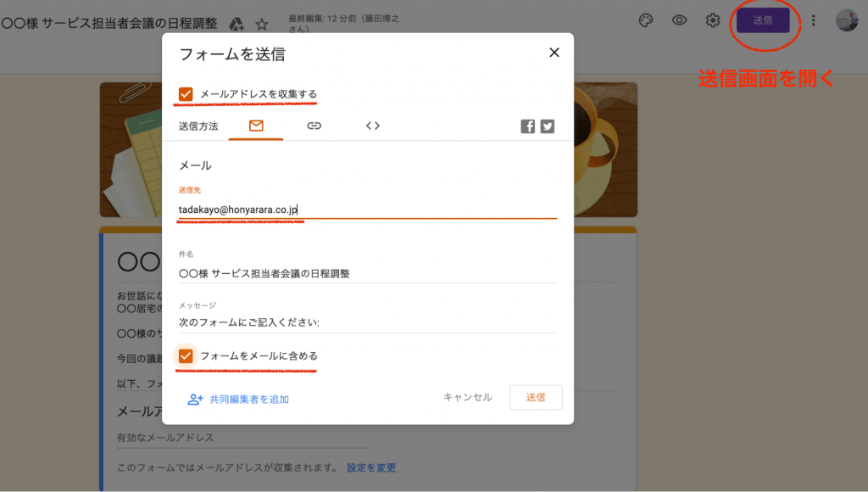This screenshot has height=492, width=868.
Task: Click the preview eye icon
Action: tap(679, 20)
